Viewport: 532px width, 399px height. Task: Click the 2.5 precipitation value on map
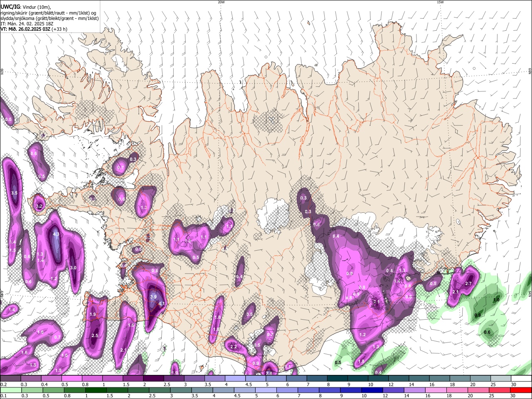[95, 335]
